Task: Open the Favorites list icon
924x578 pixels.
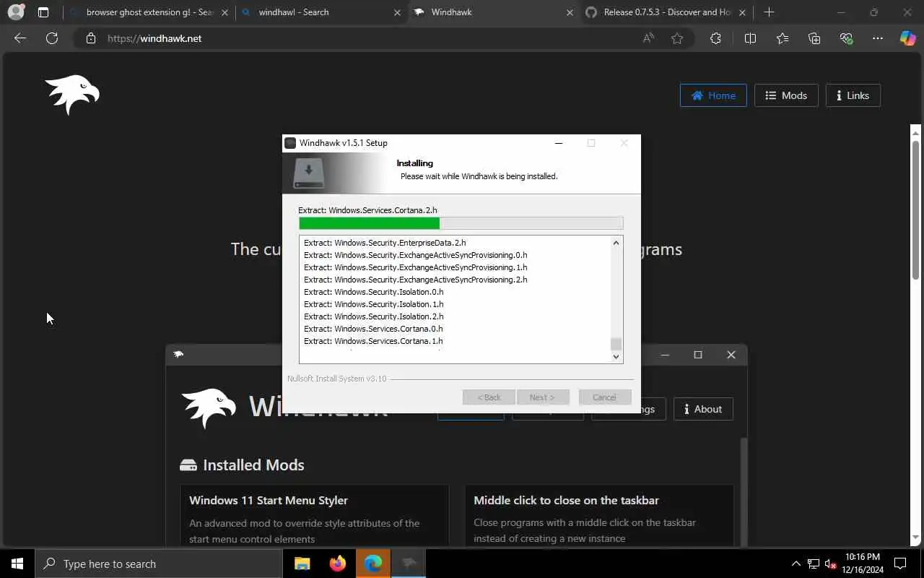Action: click(783, 38)
